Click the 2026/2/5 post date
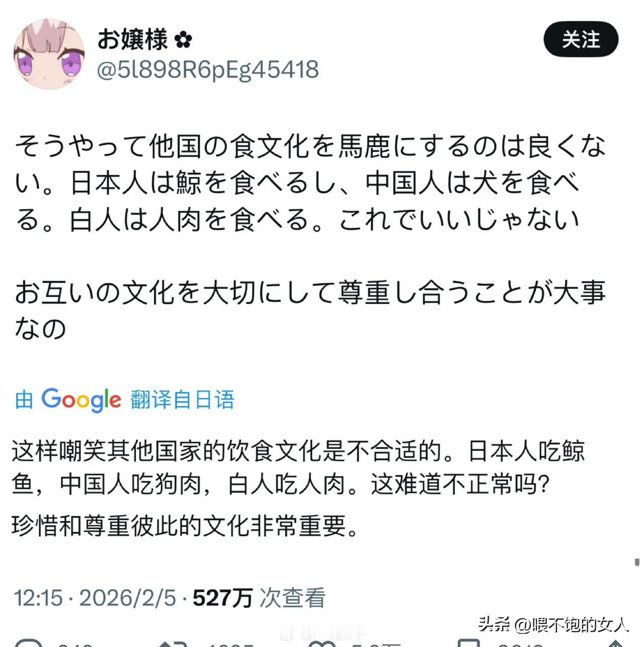Screen dimensions: 644x647 128,598
